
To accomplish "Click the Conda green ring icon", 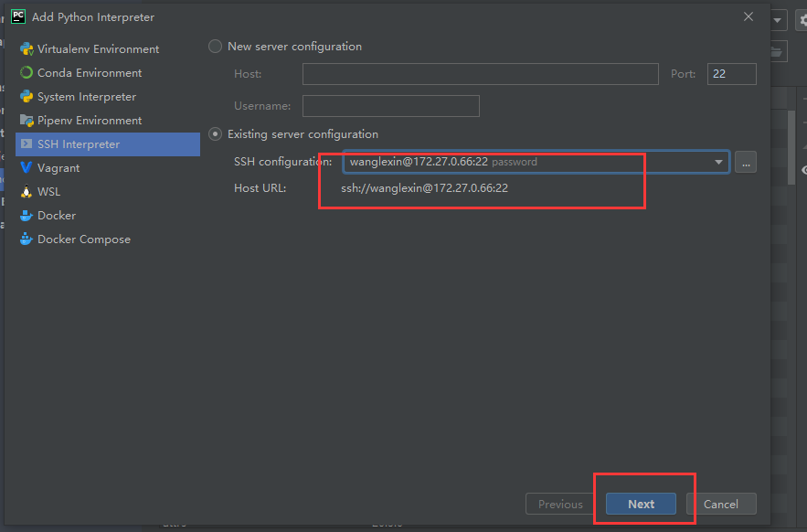I will coord(27,72).
